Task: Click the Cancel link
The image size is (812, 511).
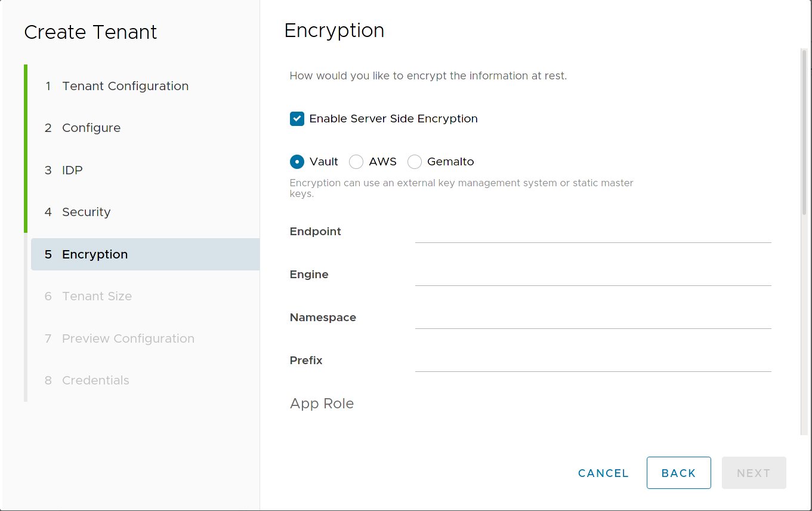Action: (x=603, y=473)
